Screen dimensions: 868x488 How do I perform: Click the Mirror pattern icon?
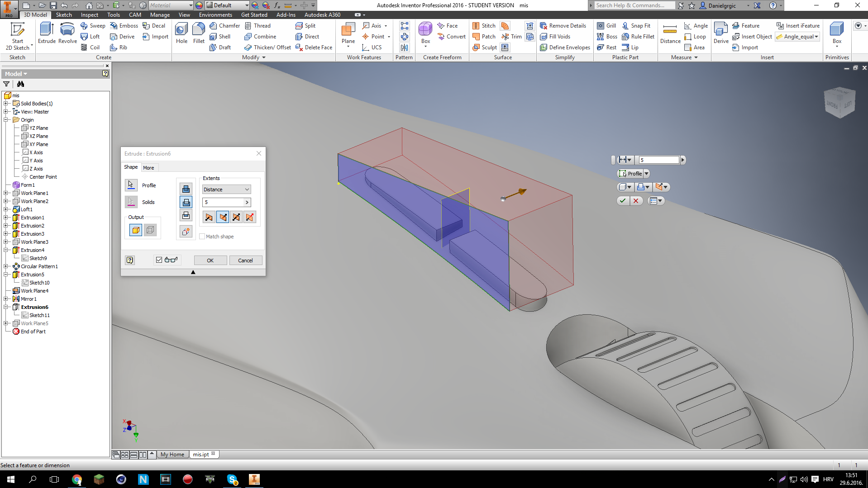pos(404,47)
